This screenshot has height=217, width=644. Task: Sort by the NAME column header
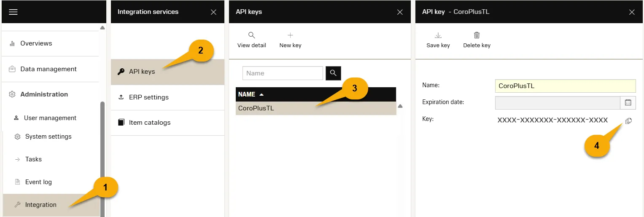click(247, 94)
